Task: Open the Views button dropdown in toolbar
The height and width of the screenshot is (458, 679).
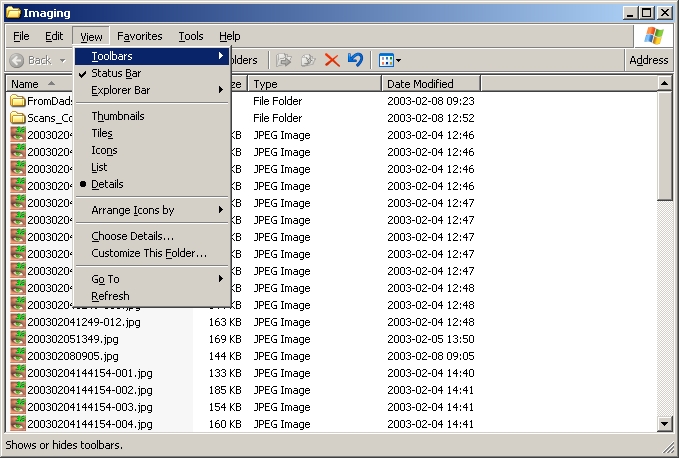Action: 390,60
